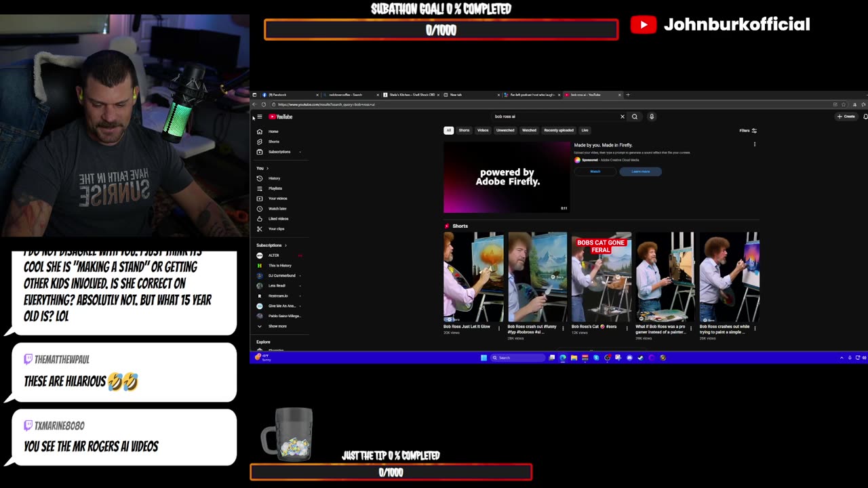Switch to the Far-left podcast host tab
Screen dimensions: 868x488
(531, 95)
